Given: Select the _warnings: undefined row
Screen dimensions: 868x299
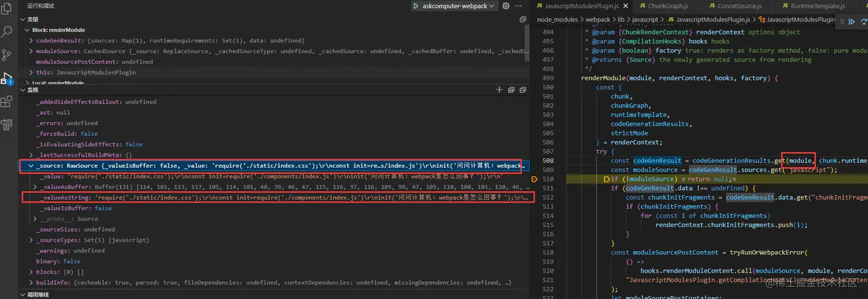Looking at the screenshot, I should (273, 251).
